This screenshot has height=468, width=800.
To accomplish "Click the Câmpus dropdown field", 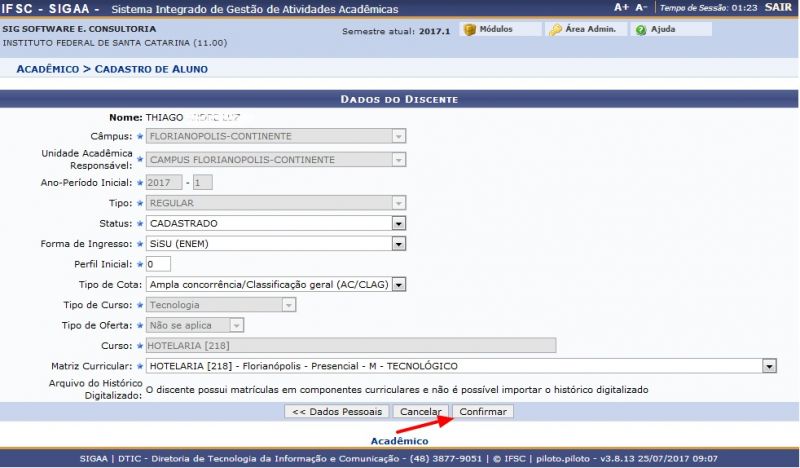I will 276,136.
